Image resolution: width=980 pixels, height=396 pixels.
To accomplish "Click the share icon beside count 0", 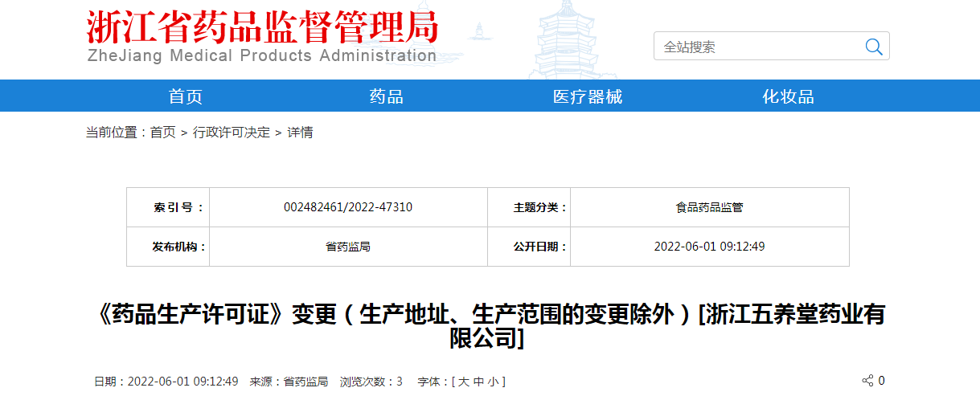I will click(x=867, y=381).
